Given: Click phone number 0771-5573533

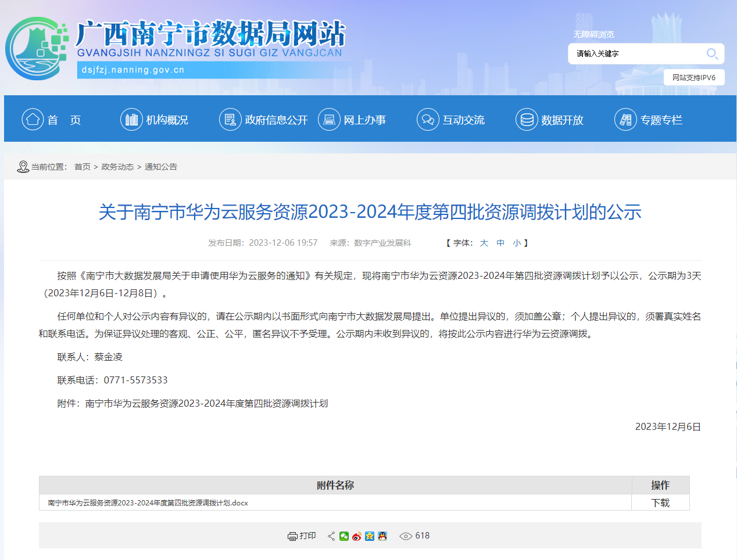Looking at the screenshot, I should click(136, 380).
